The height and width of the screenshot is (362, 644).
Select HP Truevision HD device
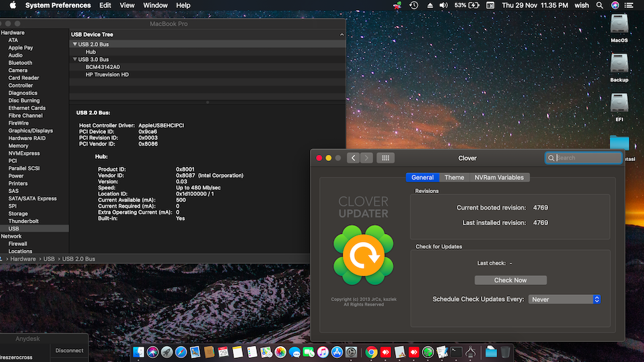click(107, 74)
